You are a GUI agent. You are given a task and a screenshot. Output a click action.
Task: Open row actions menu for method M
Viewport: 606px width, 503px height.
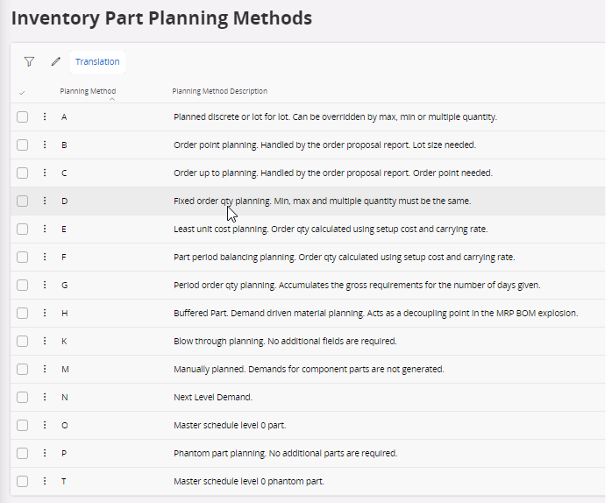click(x=45, y=369)
